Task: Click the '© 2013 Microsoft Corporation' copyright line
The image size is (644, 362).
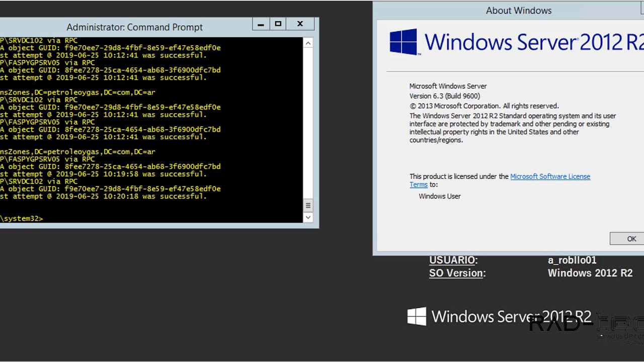Action: [x=484, y=106]
